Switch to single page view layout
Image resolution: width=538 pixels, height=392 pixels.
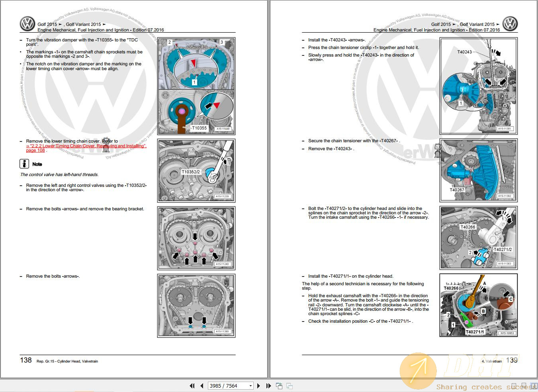tap(514, 386)
